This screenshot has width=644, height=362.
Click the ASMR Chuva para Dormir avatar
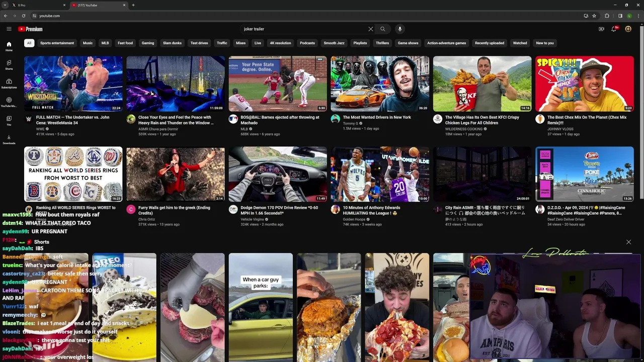[131, 119]
